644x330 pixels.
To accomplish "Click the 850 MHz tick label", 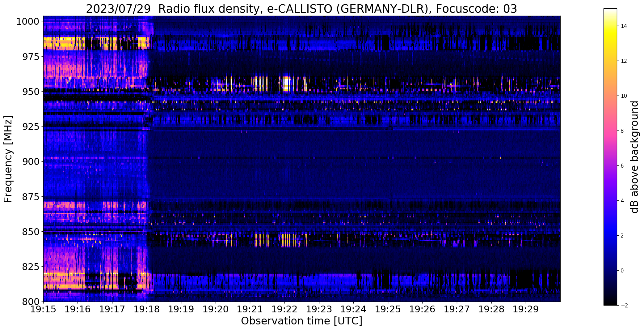I will (31, 232).
